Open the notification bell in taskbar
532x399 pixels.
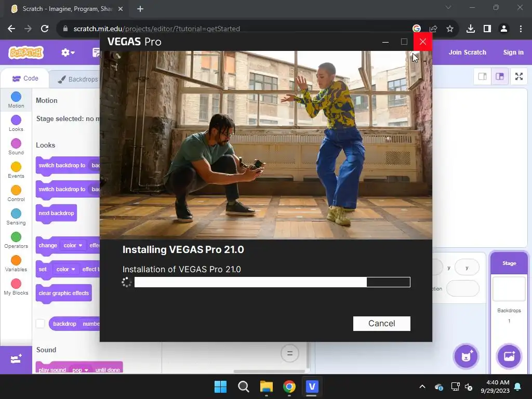(518, 387)
